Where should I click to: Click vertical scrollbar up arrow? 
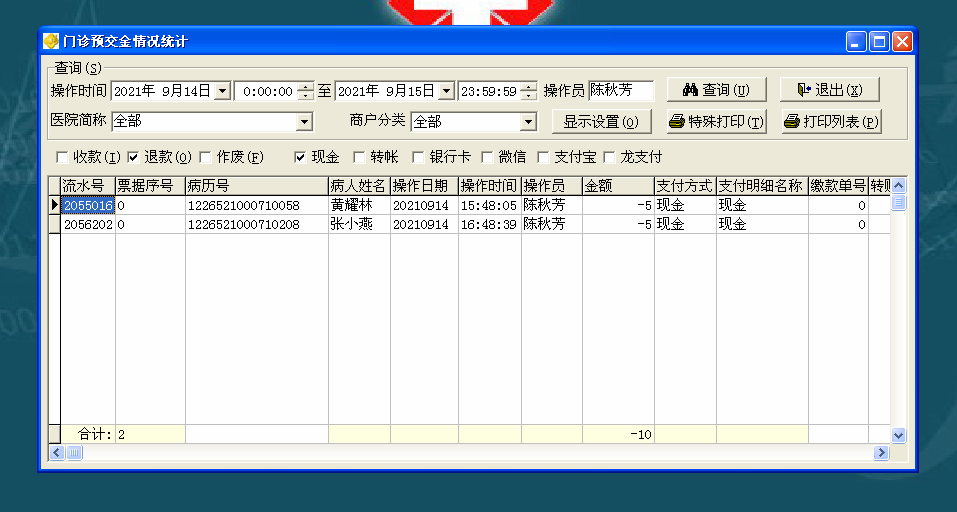pyautogui.click(x=898, y=186)
